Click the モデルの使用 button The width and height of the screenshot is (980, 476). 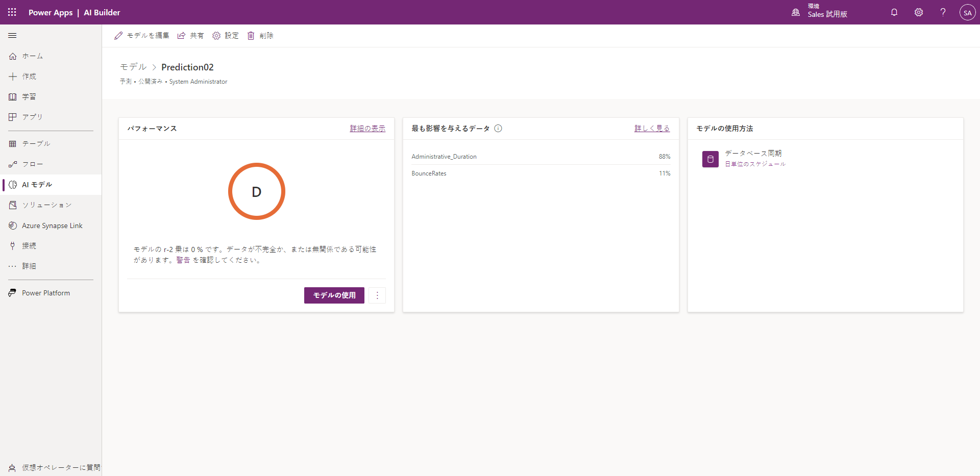334,295
